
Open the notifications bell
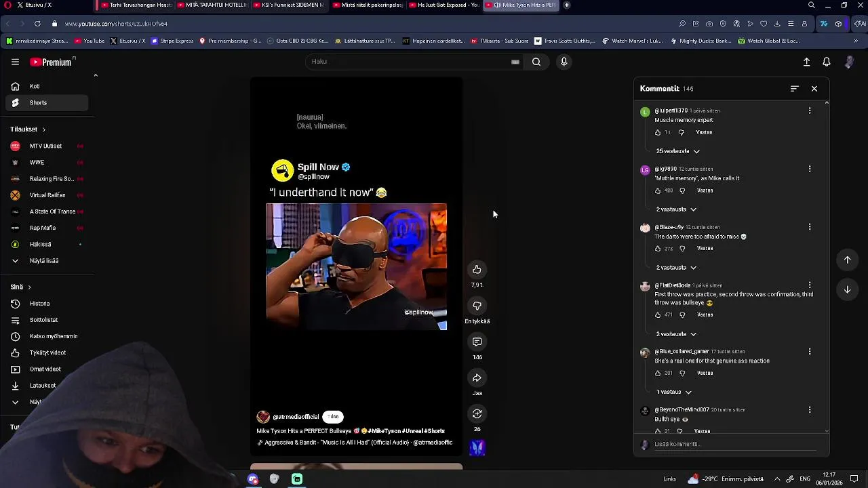(827, 62)
